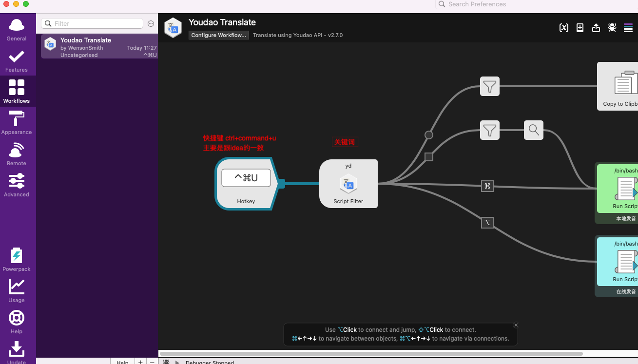This screenshot has width=638, height=364.
Task: Click the ⌘ command modifier connection badge
Action: 487,186
